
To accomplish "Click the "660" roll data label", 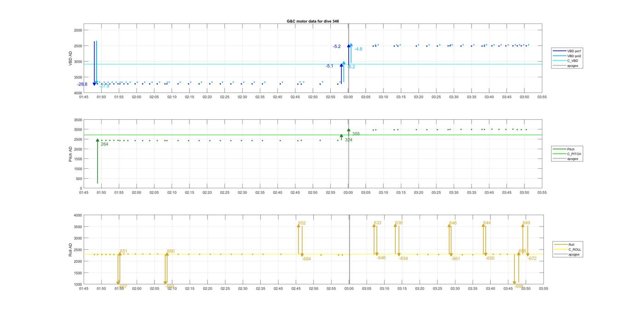I will coord(171,251).
